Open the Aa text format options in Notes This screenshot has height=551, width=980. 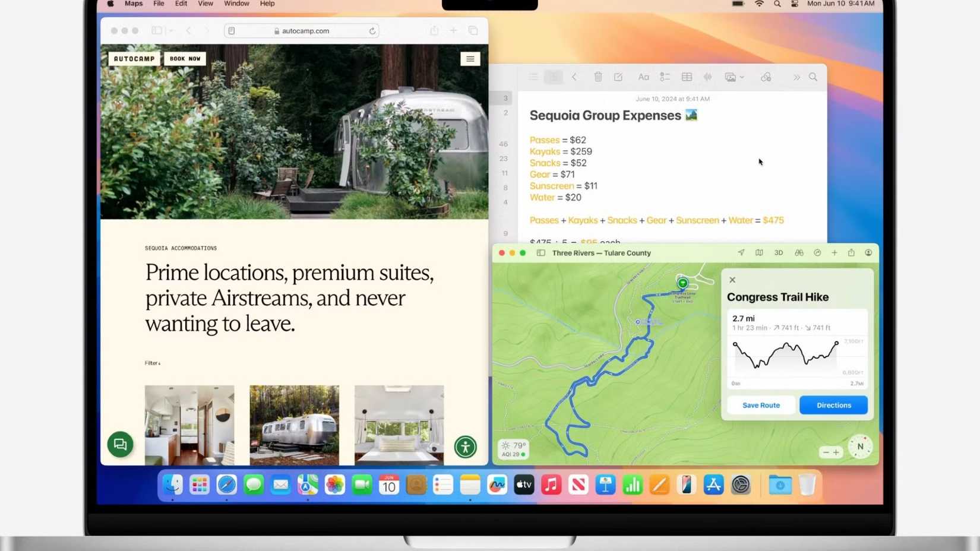tap(643, 77)
